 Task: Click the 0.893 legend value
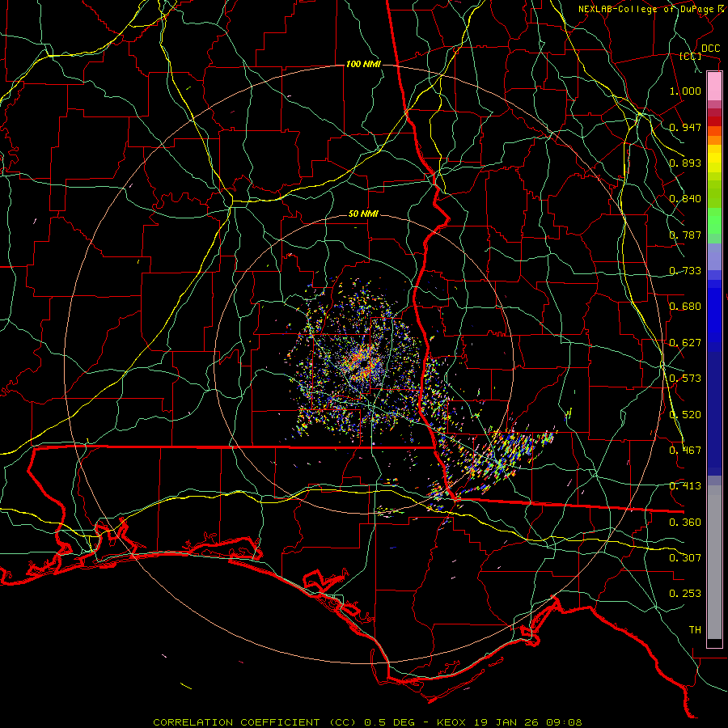[x=685, y=163]
